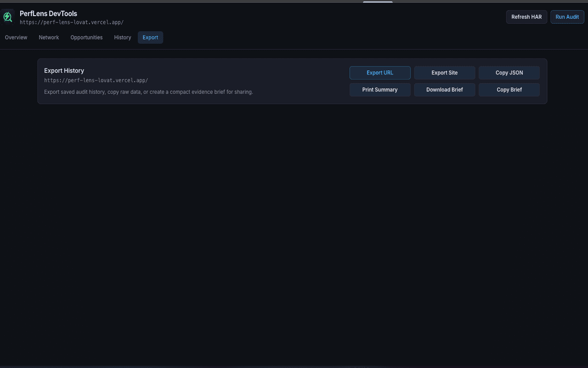Switch to the Network tab

click(x=49, y=38)
